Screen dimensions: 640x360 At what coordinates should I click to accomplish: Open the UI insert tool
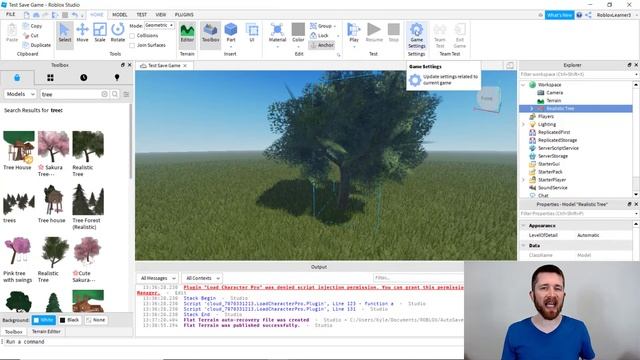point(252,33)
